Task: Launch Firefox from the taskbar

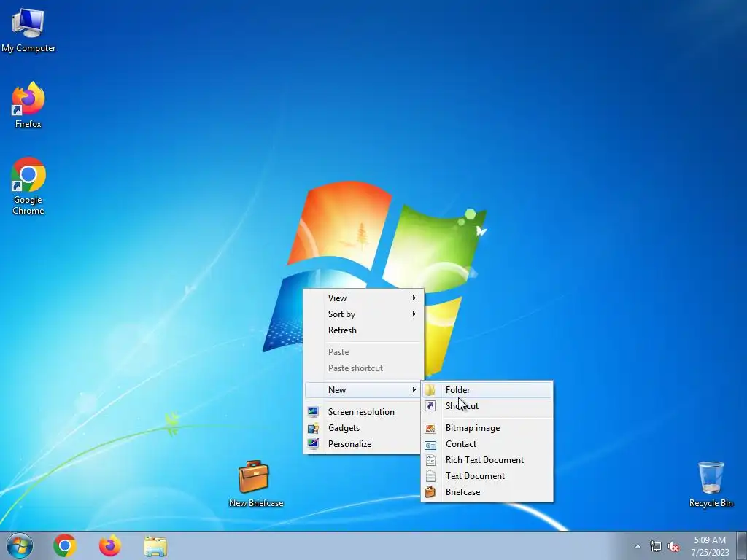Action: point(109,545)
